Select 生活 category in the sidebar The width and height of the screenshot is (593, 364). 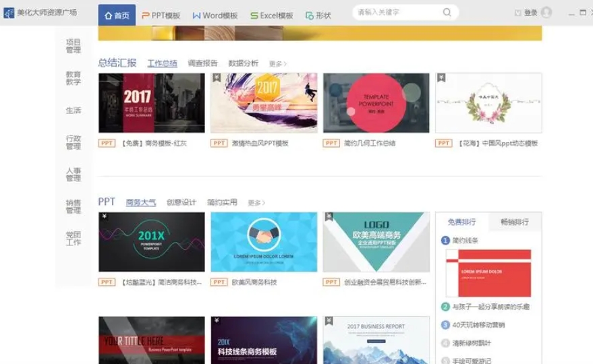[x=74, y=111]
